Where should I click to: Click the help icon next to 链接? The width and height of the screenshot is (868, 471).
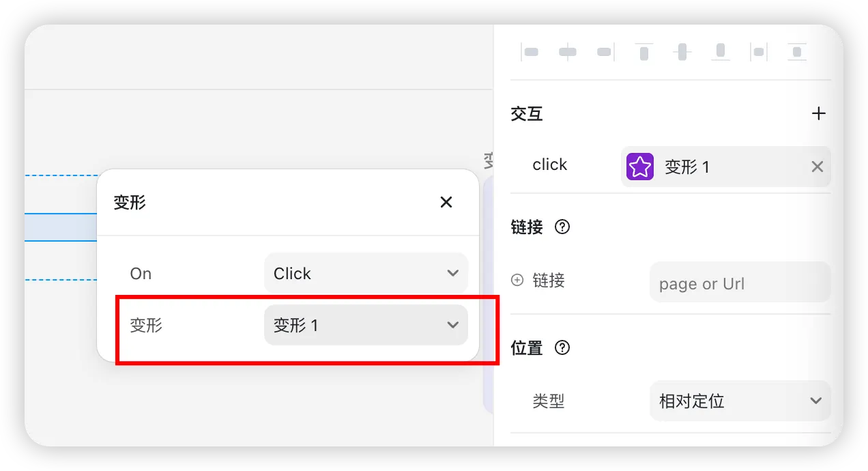[562, 227]
